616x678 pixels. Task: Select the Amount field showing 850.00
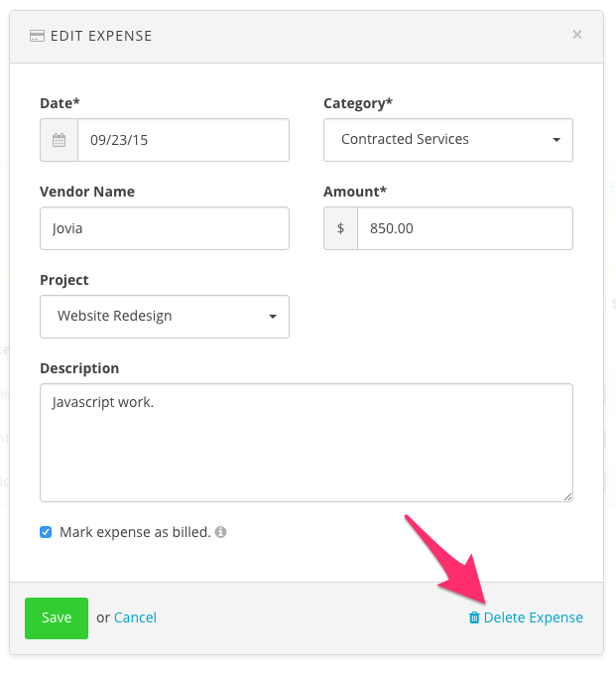tap(465, 228)
